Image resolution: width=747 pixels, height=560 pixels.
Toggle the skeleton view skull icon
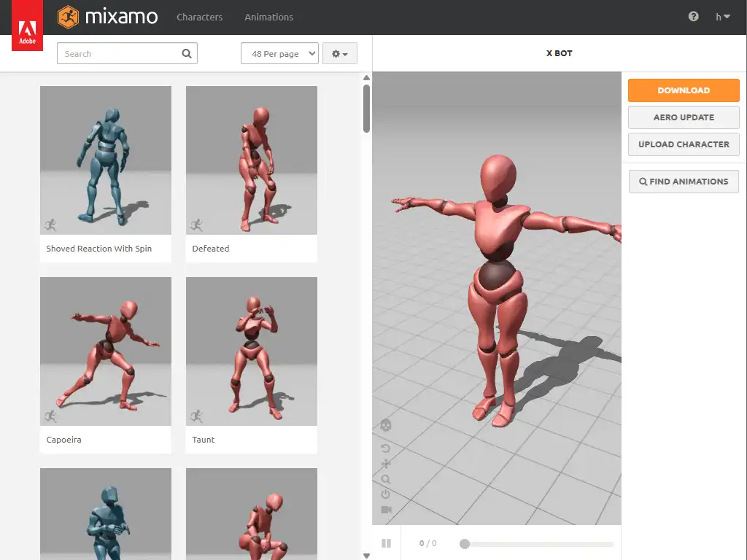386,425
